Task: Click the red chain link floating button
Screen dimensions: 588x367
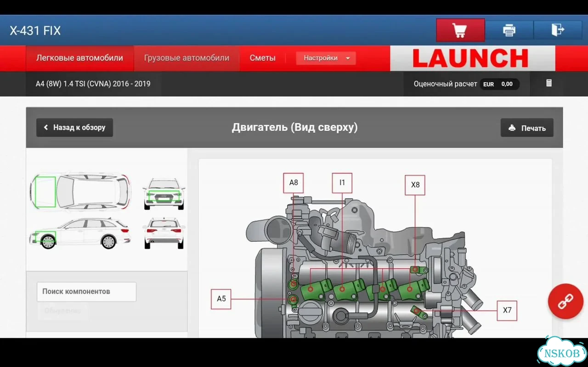Action: [x=565, y=301]
